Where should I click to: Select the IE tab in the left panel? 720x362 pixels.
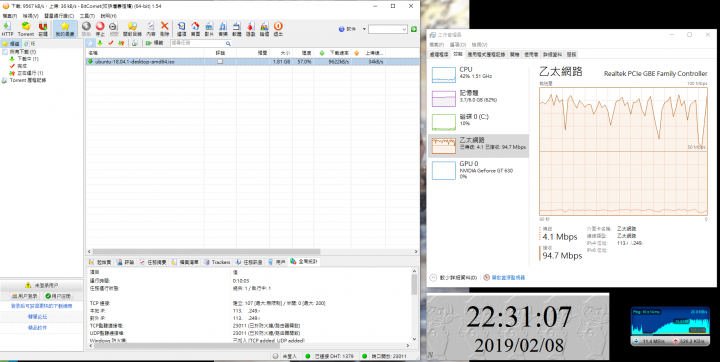30,43
